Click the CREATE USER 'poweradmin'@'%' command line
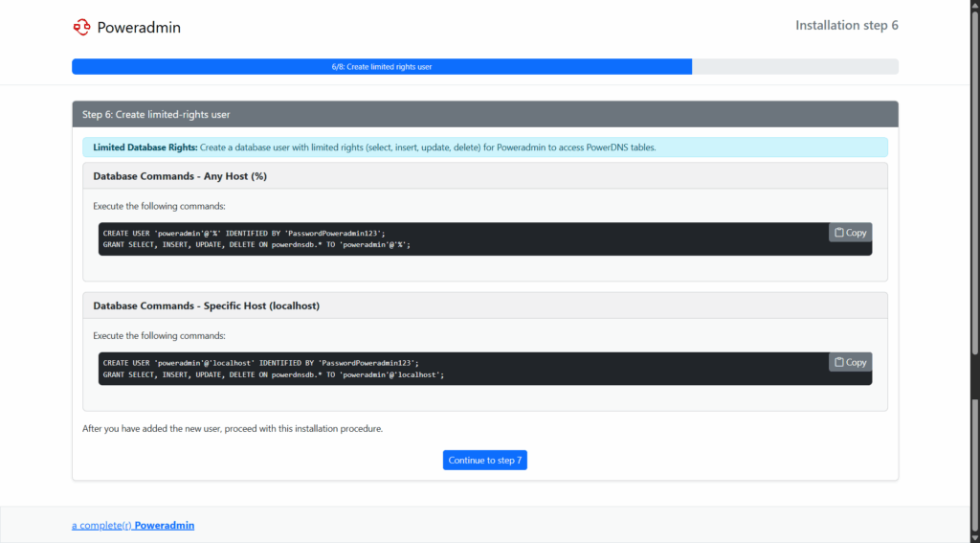Viewport: 980px width, 543px height. 244,234
